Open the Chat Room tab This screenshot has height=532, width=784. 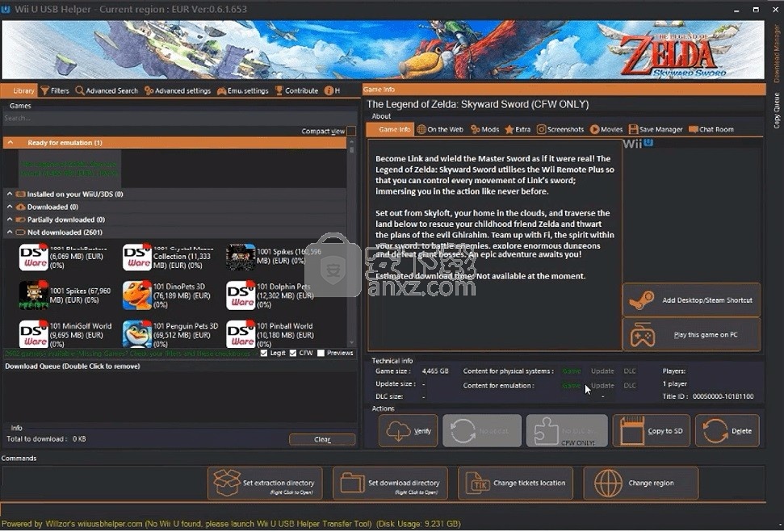coord(711,129)
